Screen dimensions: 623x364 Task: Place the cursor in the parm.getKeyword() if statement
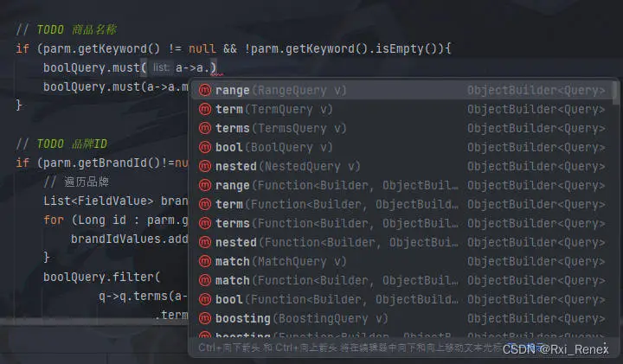coord(234,48)
